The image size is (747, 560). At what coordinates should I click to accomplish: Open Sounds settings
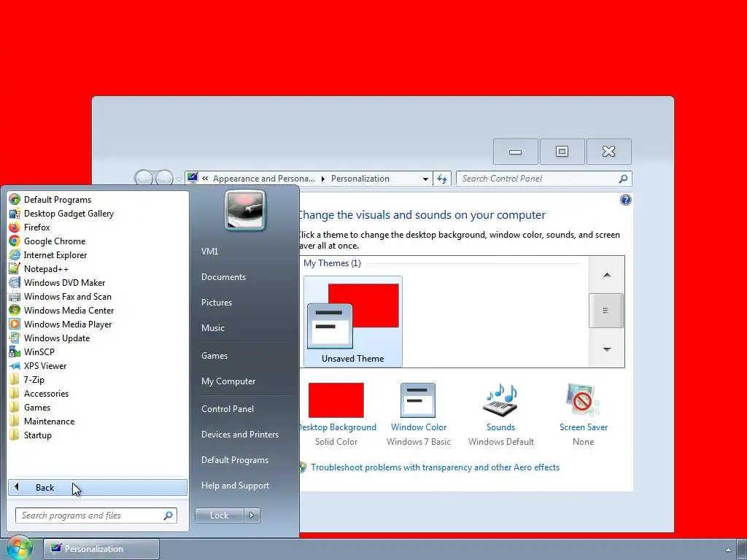point(500,413)
